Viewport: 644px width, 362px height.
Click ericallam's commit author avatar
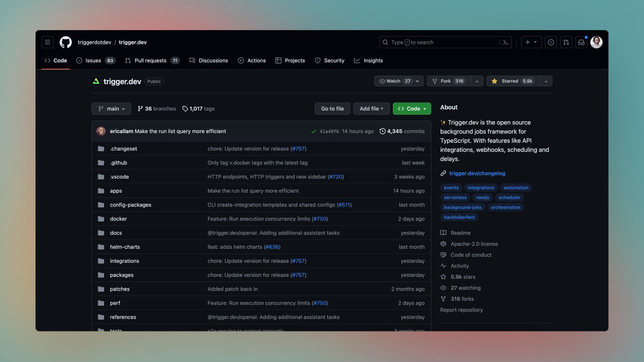point(101,131)
